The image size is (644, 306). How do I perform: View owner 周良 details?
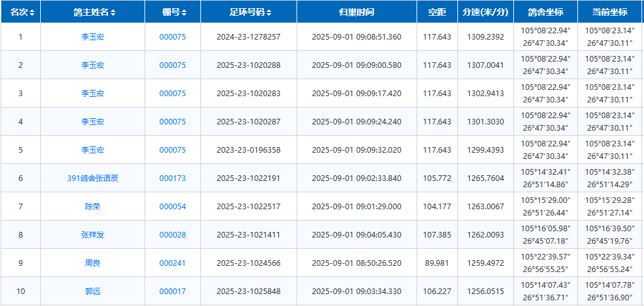tap(92, 263)
